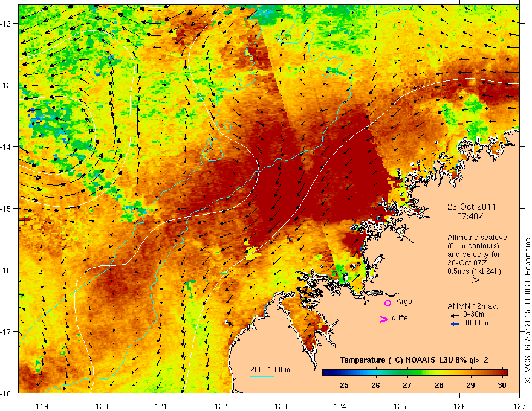
Task: Click color bar tick label 28
Action: (x=439, y=385)
